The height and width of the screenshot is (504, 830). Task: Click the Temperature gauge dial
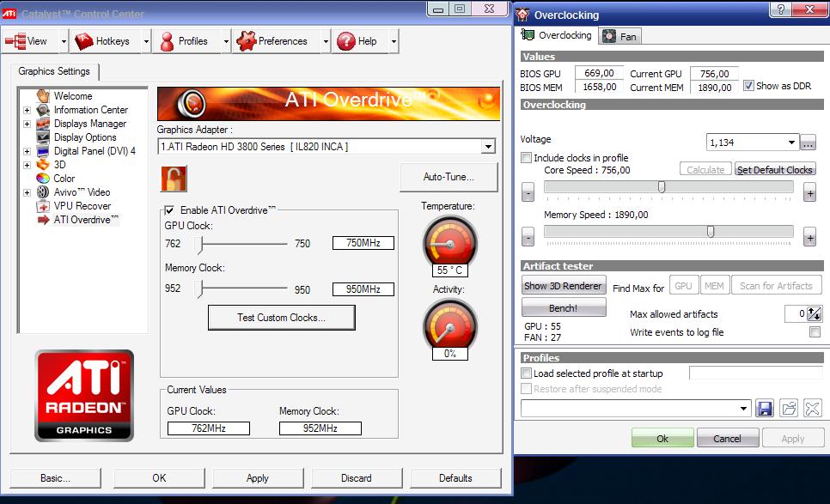click(450, 244)
